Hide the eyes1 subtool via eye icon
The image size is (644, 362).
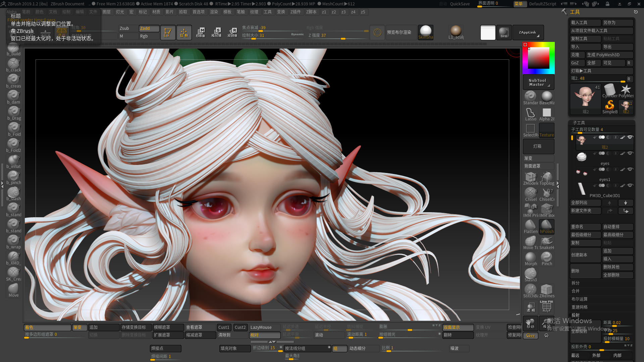630,170
